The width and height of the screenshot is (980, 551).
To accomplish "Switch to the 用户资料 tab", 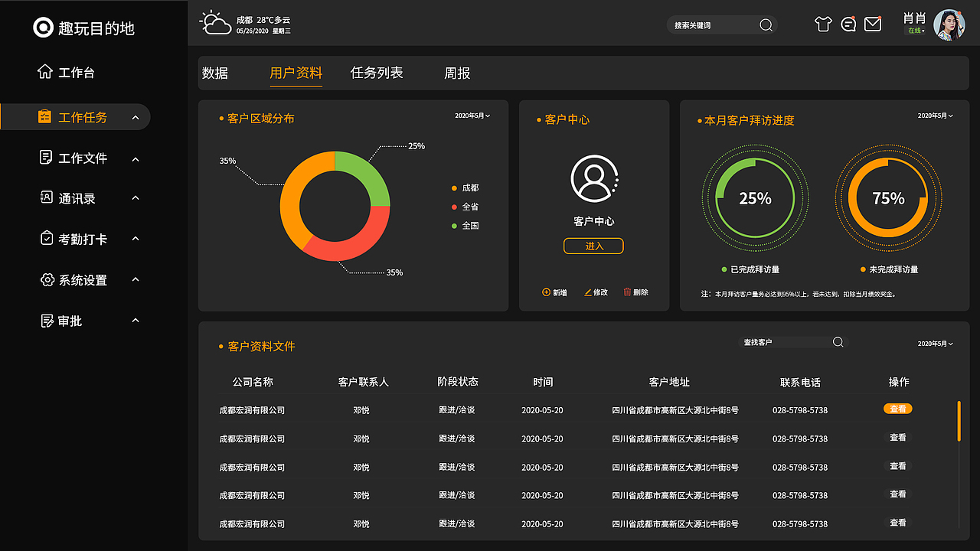I will (296, 73).
